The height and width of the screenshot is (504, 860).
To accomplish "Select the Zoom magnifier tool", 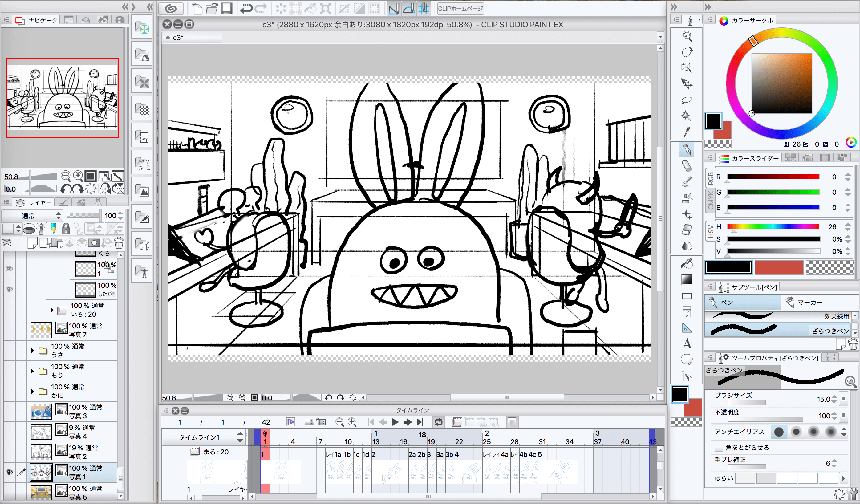I will tap(687, 36).
